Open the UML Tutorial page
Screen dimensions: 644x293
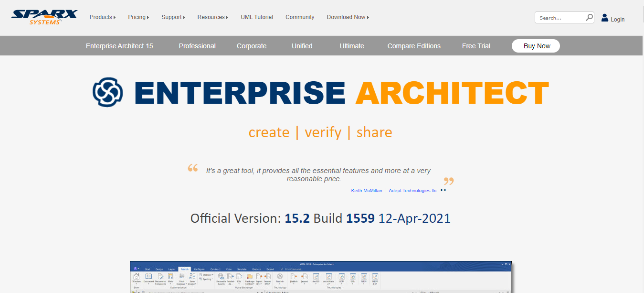(x=257, y=17)
